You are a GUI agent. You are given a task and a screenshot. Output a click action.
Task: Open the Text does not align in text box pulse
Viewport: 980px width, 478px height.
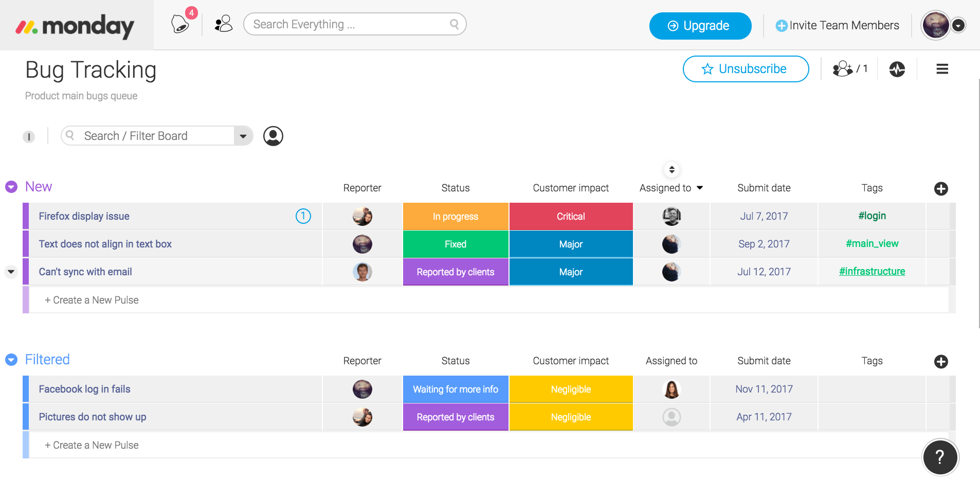[x=105, y=244]
